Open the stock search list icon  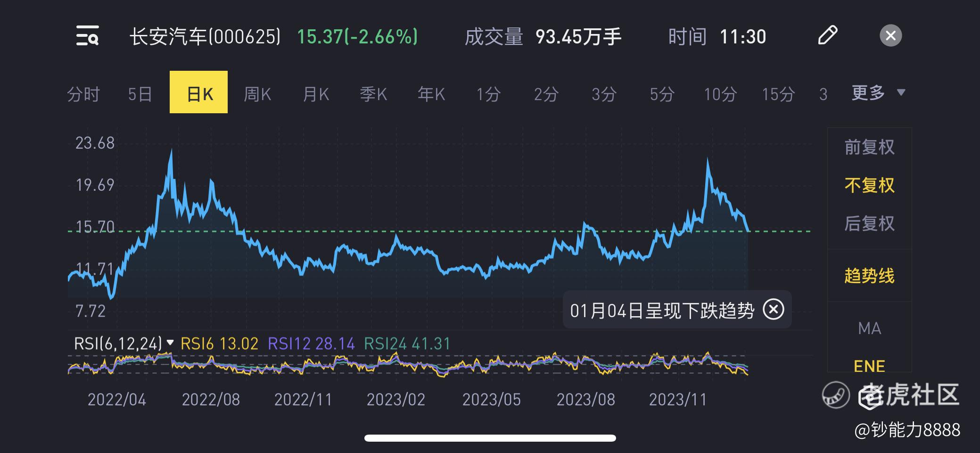(87, 36)
